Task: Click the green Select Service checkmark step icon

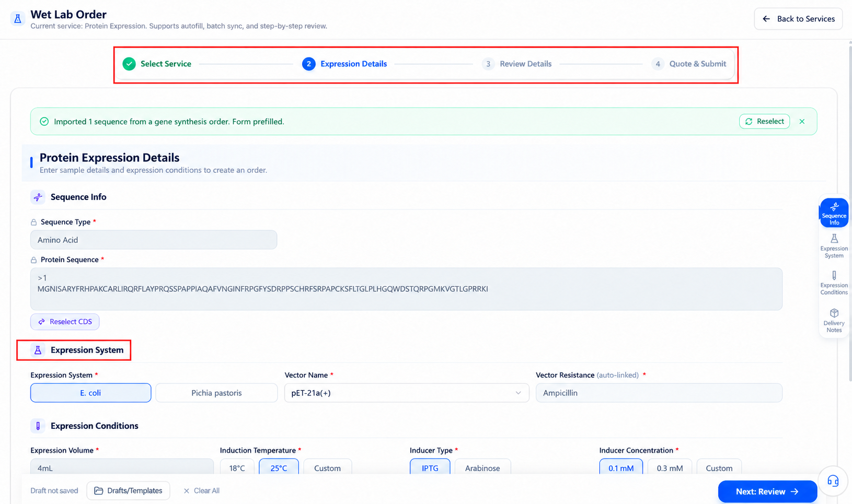Action: click(129, 64)
